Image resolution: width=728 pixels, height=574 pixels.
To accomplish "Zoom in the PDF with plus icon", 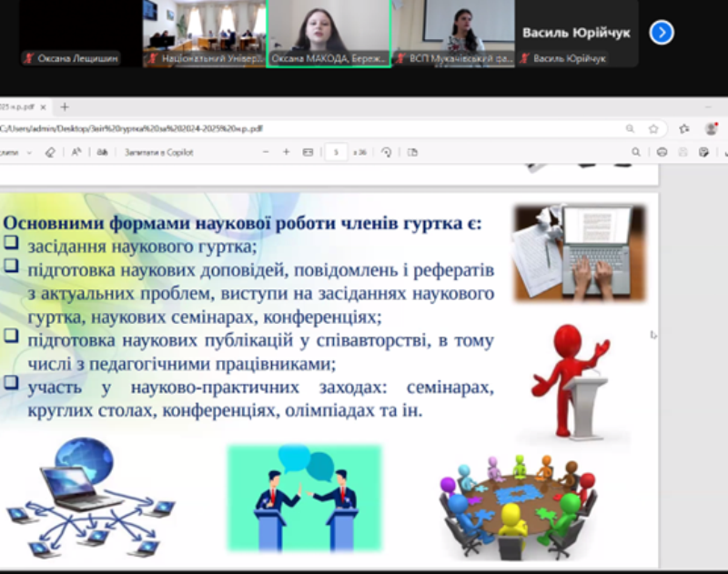I will (x=286, y=152).
